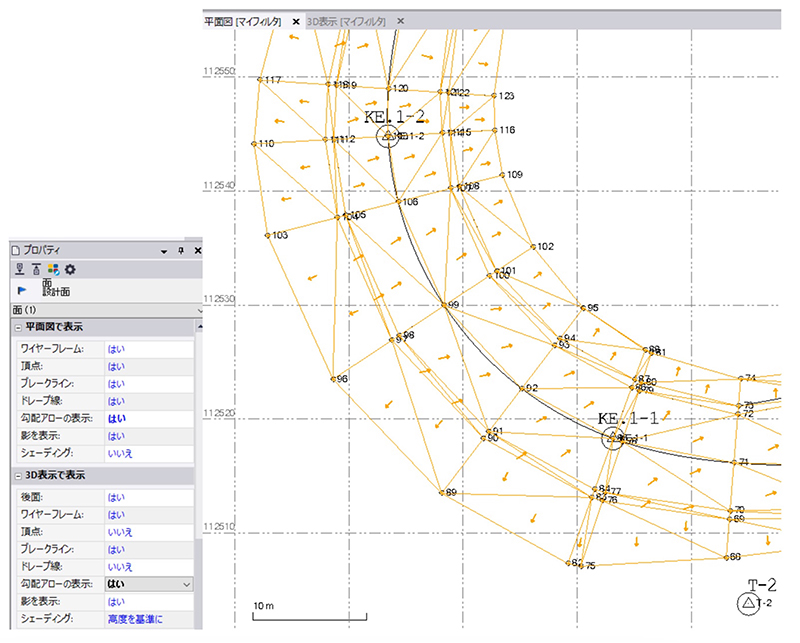Click the first icon in the properties toolbar
The image size is (800, 643).
click(x=19, y=269)
